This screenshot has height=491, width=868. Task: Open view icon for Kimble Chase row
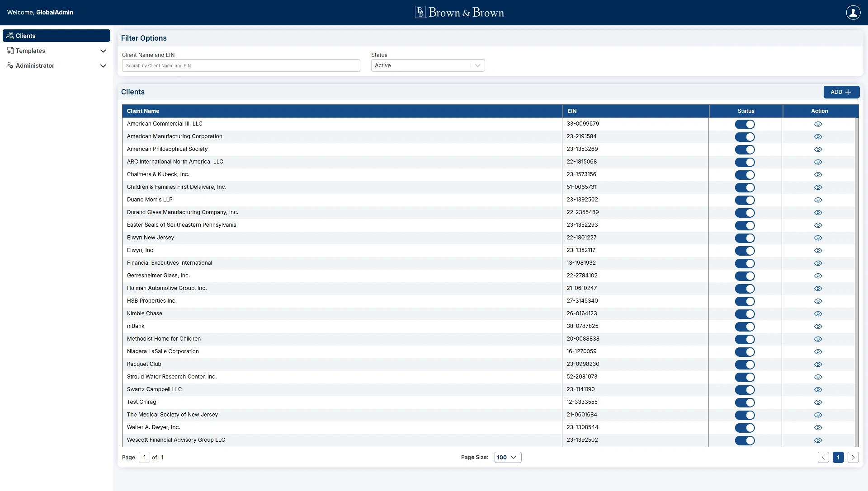[x=818, y=314]
